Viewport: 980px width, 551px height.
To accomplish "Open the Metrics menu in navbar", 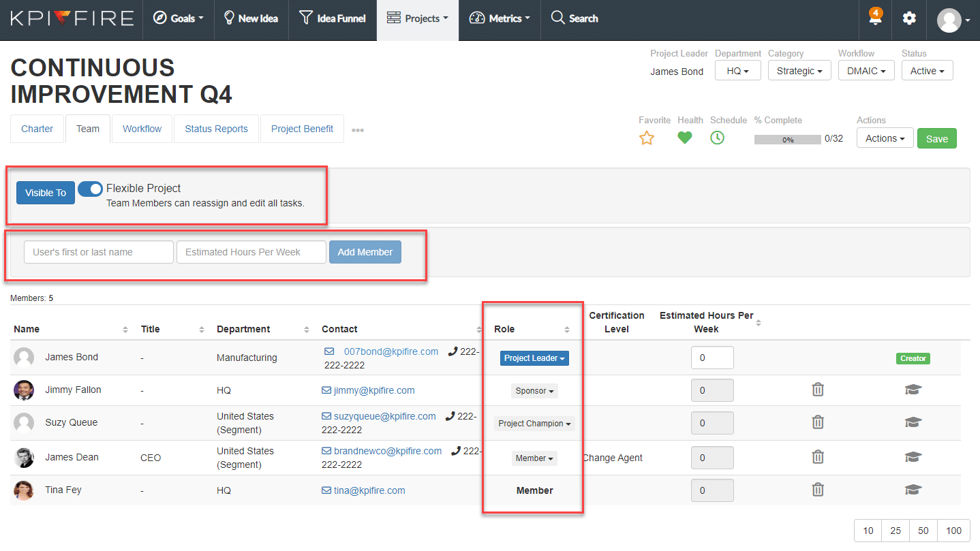I will (x=500, y=18).
